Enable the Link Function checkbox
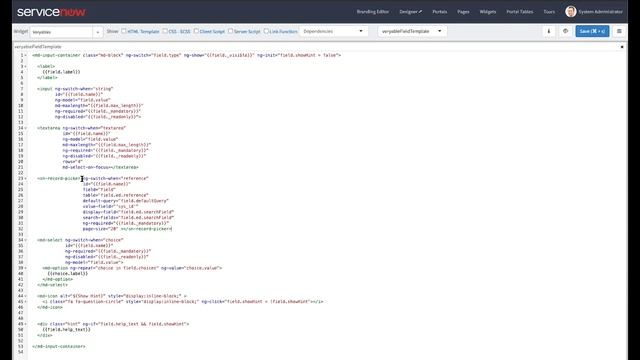The height and width of the screenshot is (360, 640). 266,31
